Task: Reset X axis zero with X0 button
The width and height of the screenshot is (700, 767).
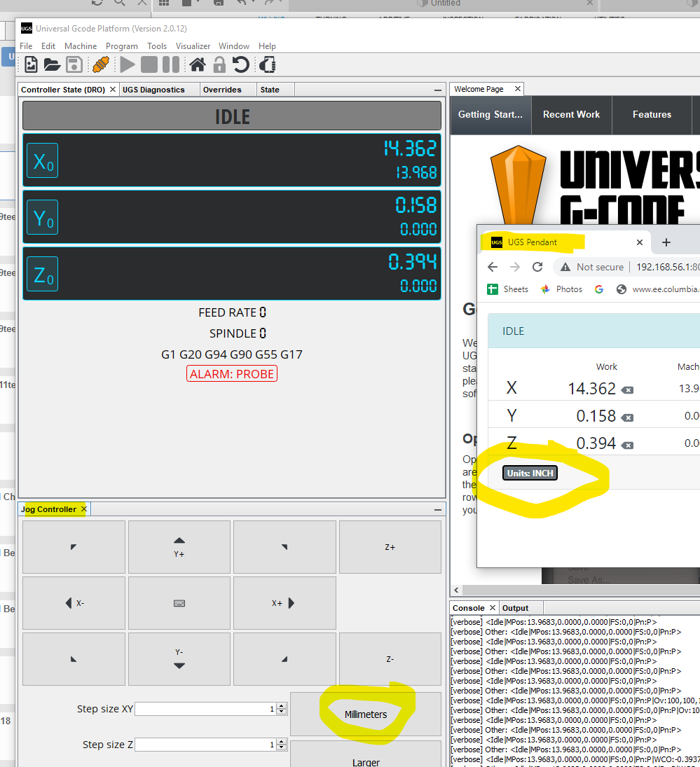Action: point(43,160)
